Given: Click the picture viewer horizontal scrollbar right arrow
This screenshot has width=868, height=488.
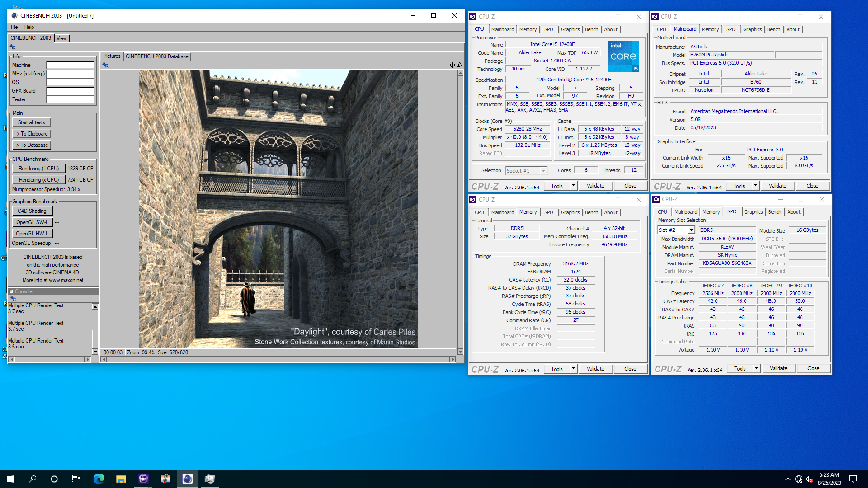Looking at the screenshot, I should coord(453,360).
